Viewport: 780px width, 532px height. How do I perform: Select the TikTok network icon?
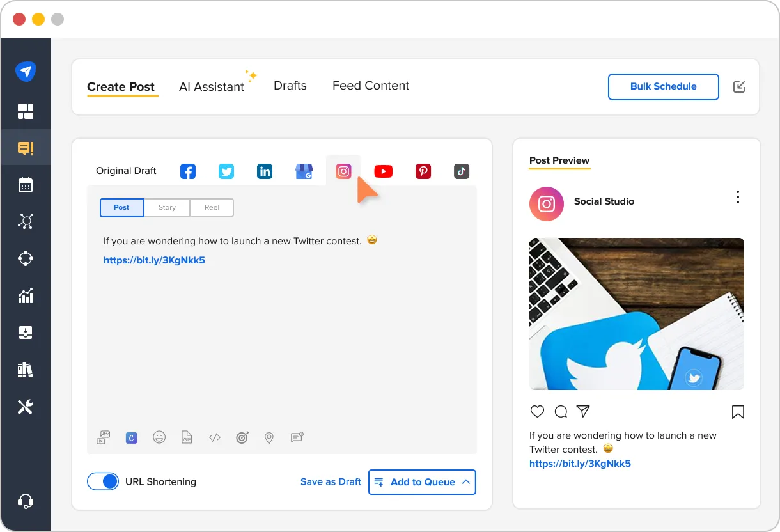461,171
